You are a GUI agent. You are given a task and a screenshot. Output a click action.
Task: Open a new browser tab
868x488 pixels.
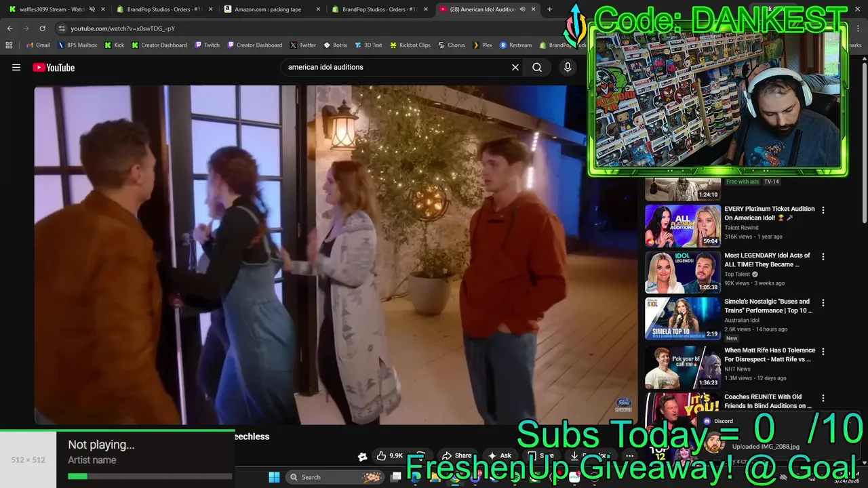click(x=549, y=9)
